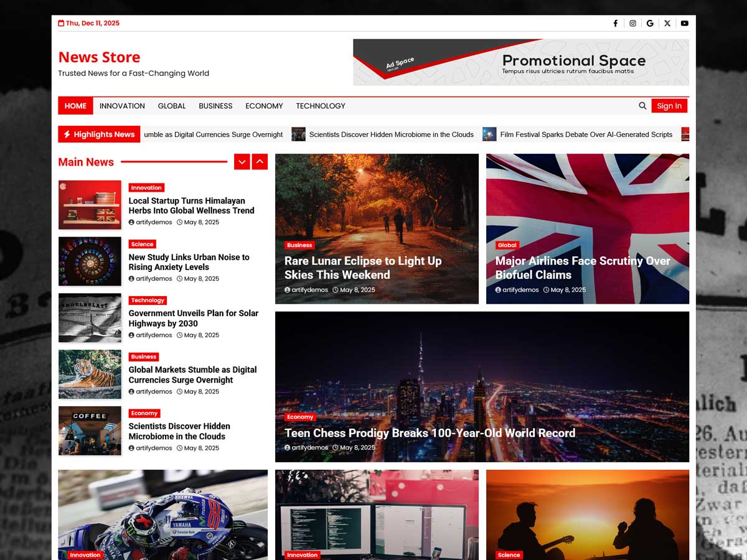Collapse Main News list using the down chevron
747x560 pixels.
pyautogui.click(x=242, y=161)
